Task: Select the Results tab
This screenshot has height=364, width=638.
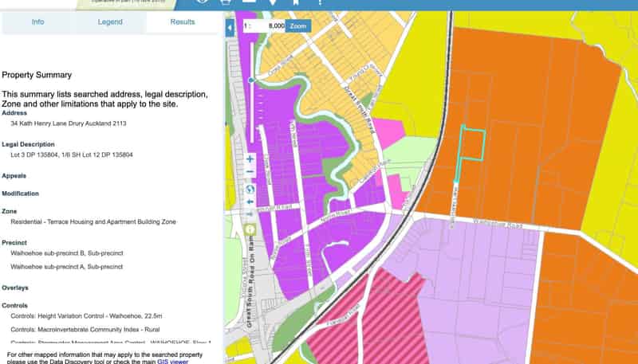Action: point(183,22)
